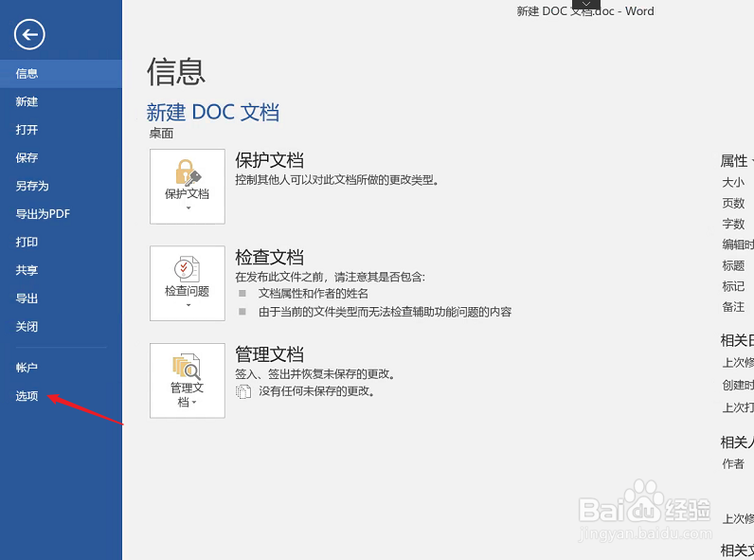Click the 检查文档 heading text

(x=269, y=258)
